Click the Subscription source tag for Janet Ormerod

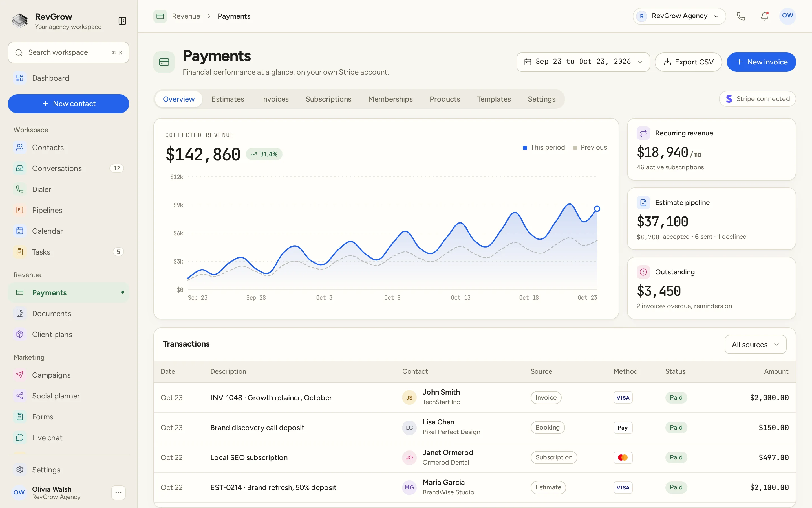coord(554,457)
